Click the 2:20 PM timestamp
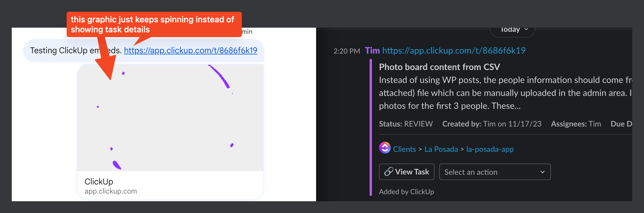This screenshot has height=213, width=644. pyautogui.click(x=347, y=50)
